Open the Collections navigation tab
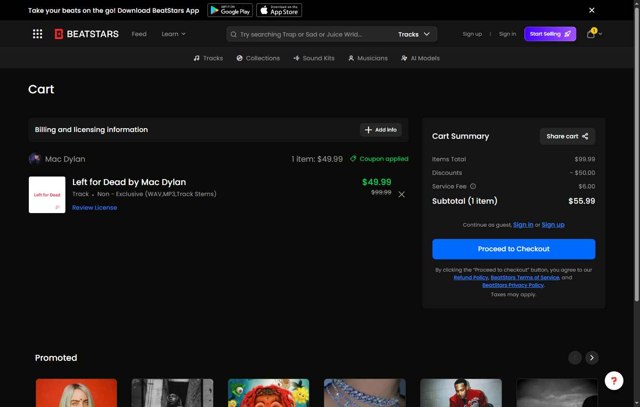The image size is (640, 407). tap(258, 58)
